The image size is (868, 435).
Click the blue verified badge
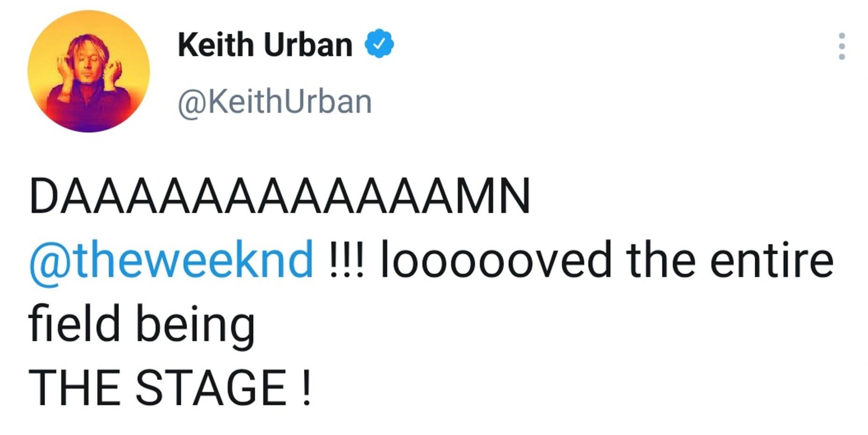coord(379,44)
